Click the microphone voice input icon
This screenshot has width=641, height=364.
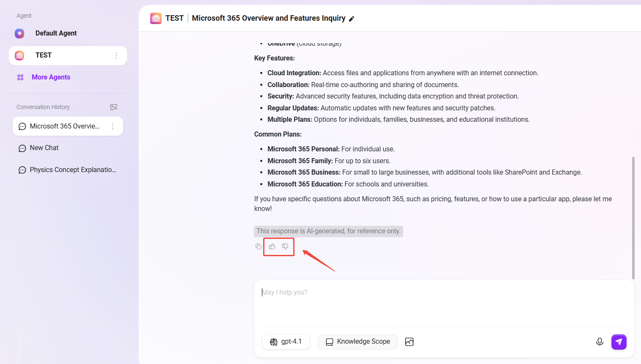[600, 342]
